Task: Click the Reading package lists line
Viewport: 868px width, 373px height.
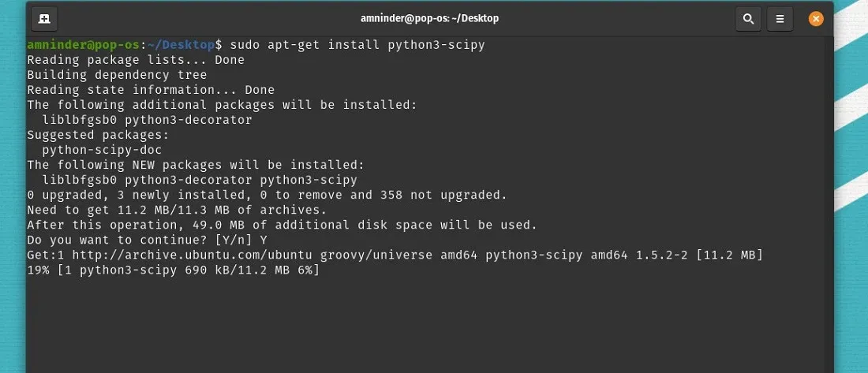Action: [x=136, y=60]
